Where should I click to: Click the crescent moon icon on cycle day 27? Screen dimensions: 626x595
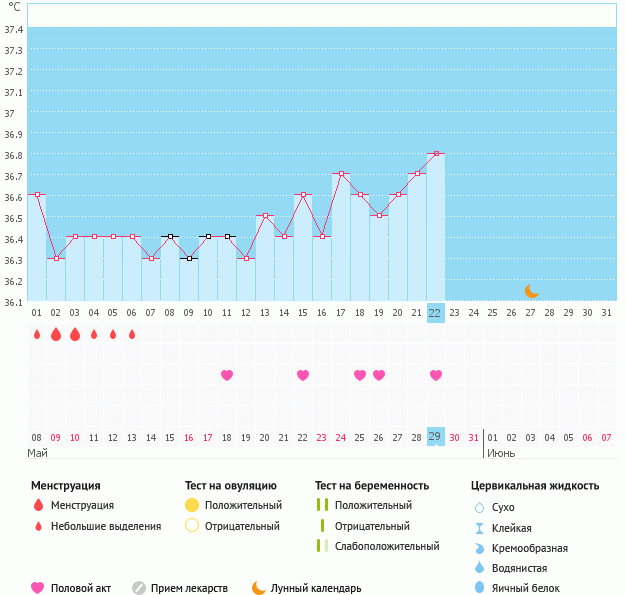[x=532, y=291]
